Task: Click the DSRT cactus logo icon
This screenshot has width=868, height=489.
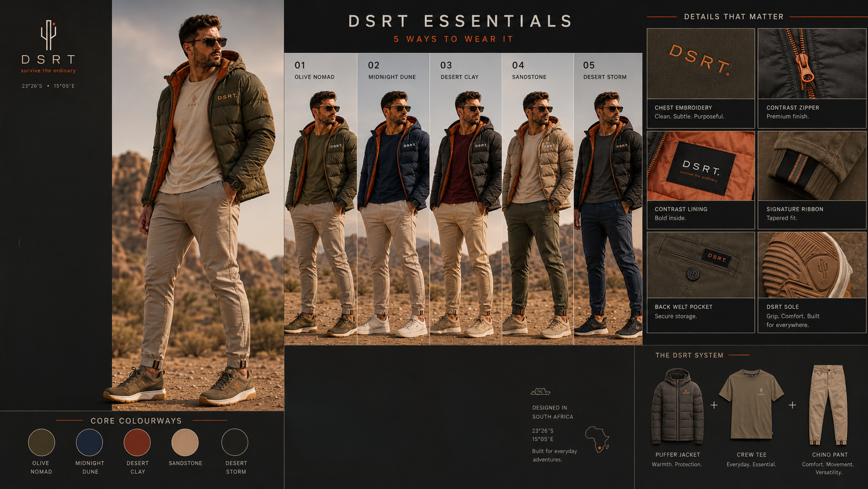Action: [x=48, y=35]
